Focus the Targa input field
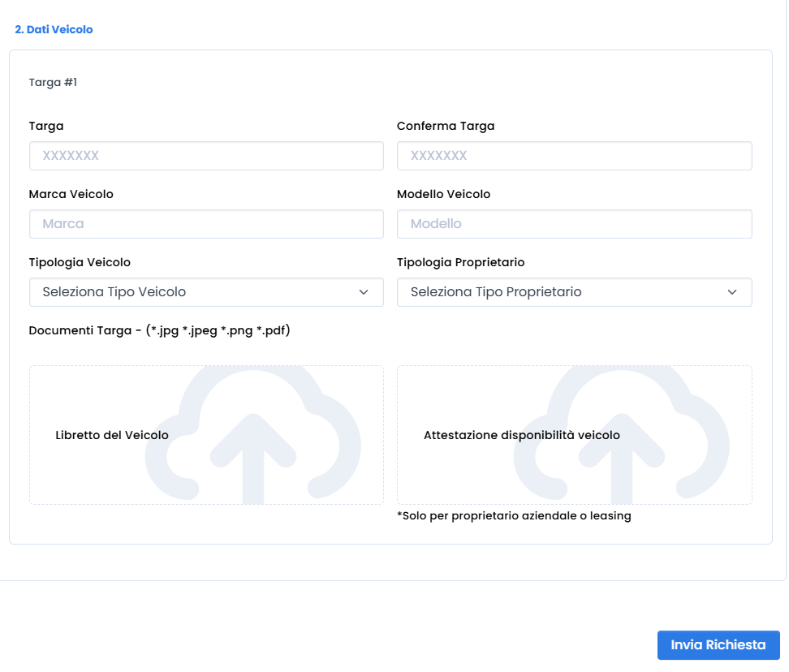The height and width of the screenshot is (672, 789). (206, 156)
